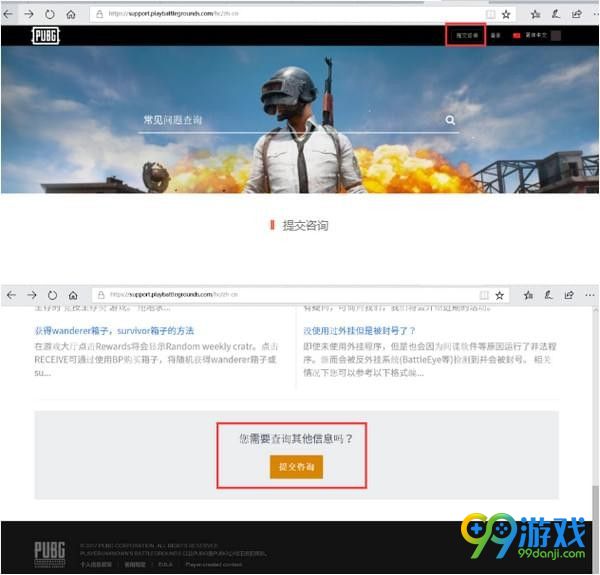The height and width of the screenshot is (575, 600).
Task: Open the article 没使用过外挂但是被封号了？
Action: (359, 331)
